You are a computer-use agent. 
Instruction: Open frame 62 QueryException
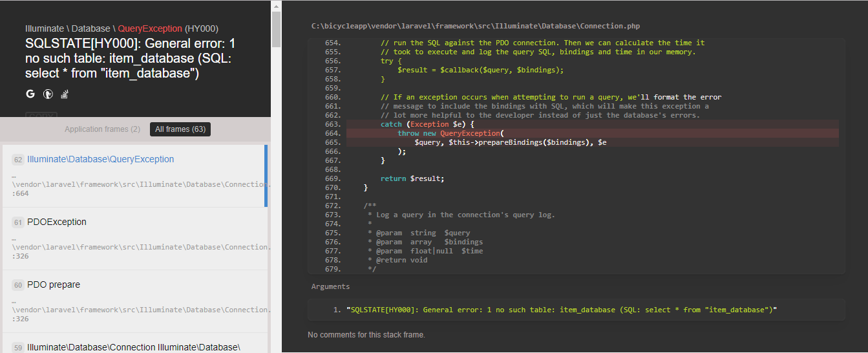[x=100, y=160]
